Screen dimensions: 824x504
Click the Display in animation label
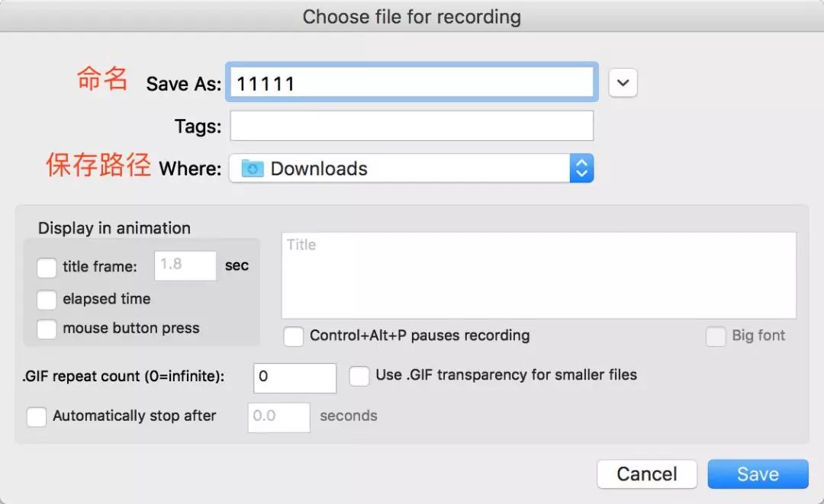pyautogui.click(x=114, y=229)
